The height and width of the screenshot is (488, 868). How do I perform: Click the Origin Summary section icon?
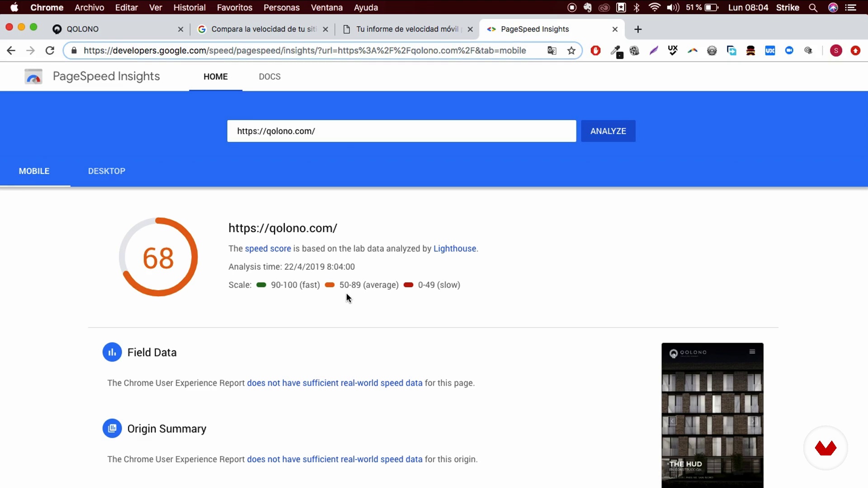[112, 428]
